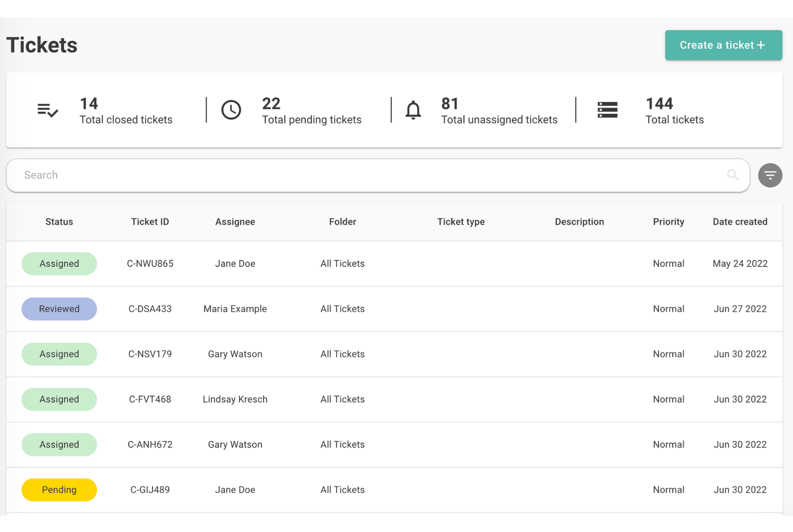Open ticket C-FVT468
Viewport: 793px width, 532px height.
click(150, 399)
